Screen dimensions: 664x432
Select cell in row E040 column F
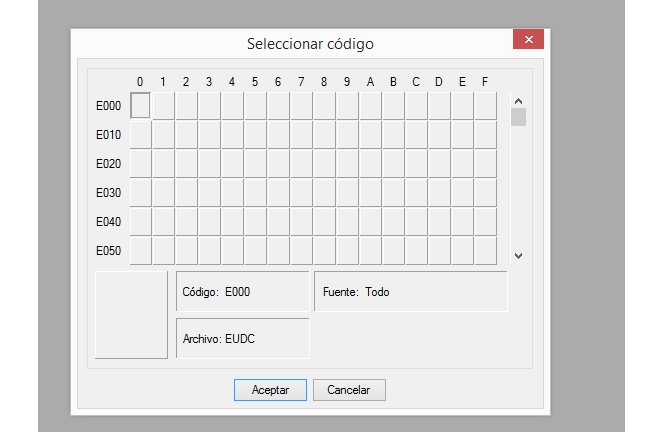click(485, 222)
